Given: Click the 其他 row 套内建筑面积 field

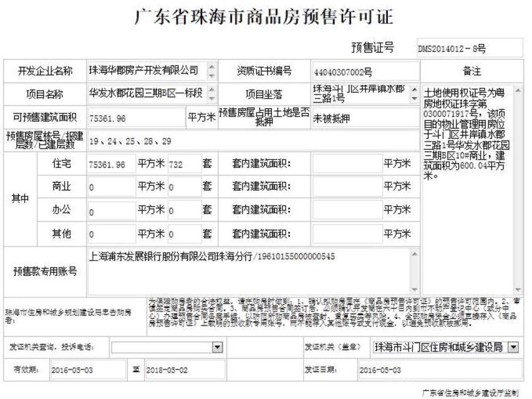Looking at the screenshot, I should 347,234.
